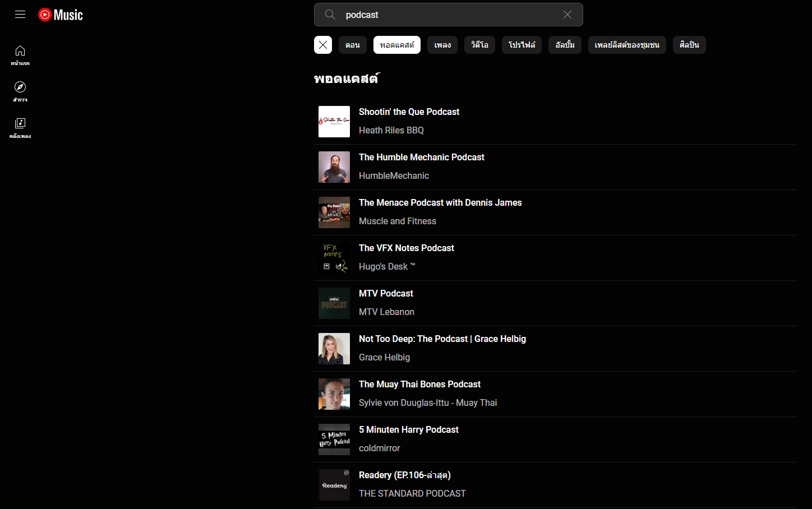Open Not Too Deep podcast thumbnail

(334, 349)
